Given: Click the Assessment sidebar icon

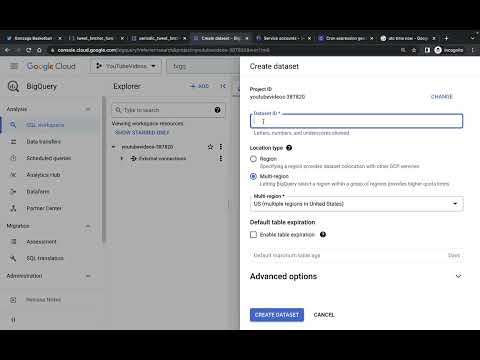Looking at the screenshot, I should tap(13, 242).
